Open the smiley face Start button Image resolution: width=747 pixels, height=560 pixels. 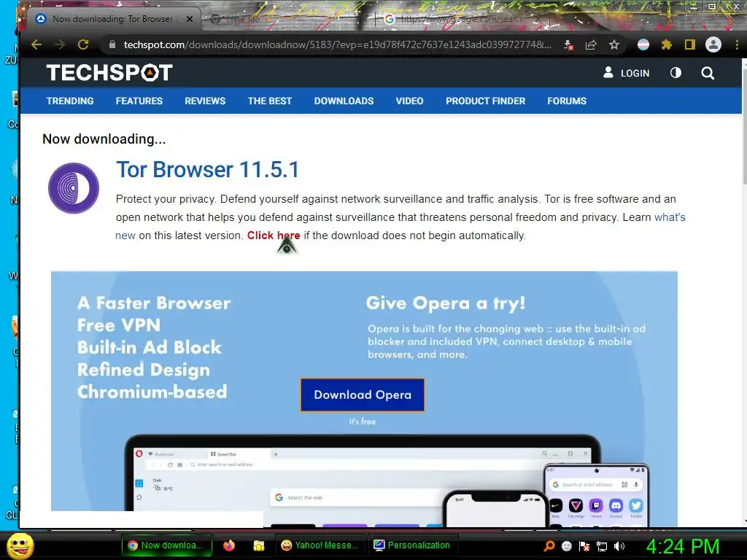20,546
